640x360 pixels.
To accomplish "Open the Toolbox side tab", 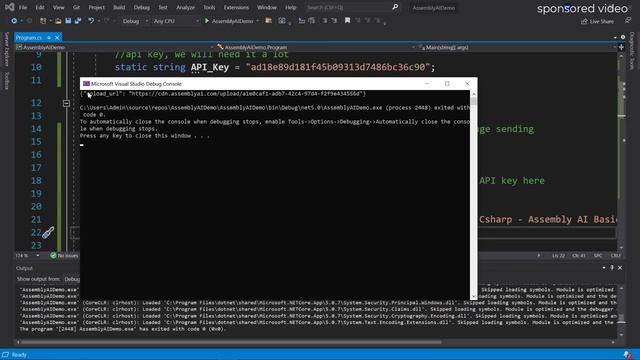I will click(x=7, y=80).
